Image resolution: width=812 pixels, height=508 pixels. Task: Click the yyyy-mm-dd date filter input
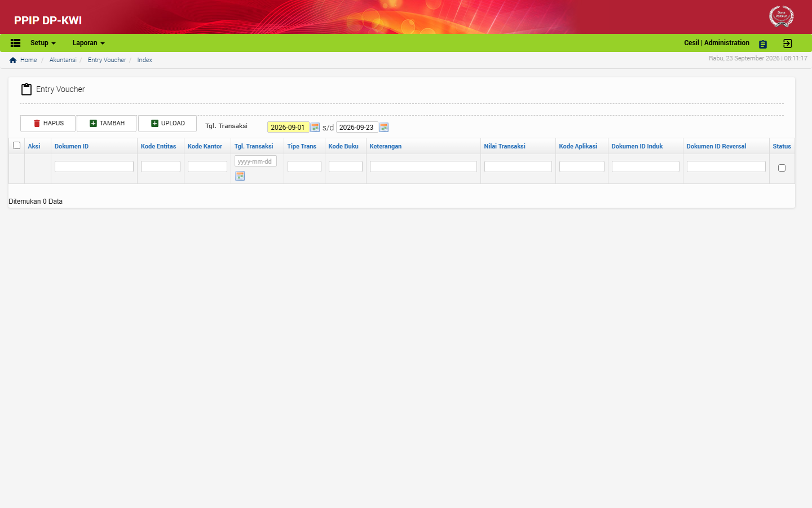(255, 161)
